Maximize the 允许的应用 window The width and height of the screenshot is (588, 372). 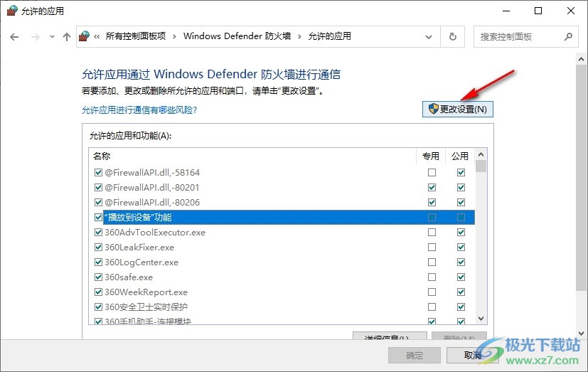538,11
